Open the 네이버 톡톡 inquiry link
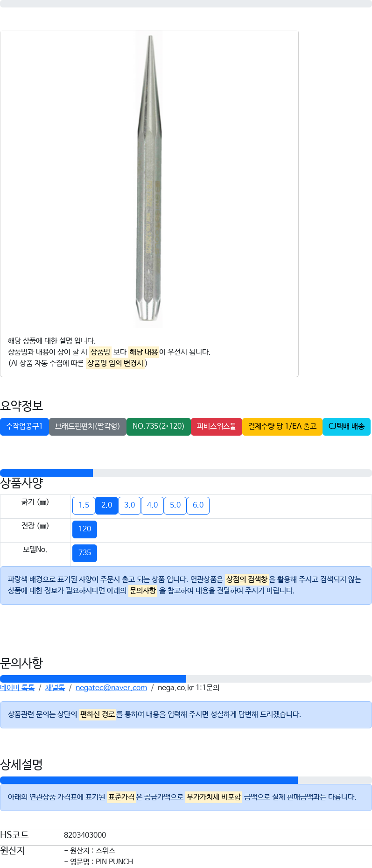Viewport: 372px width, 868px height. click(x=17, y=688)
